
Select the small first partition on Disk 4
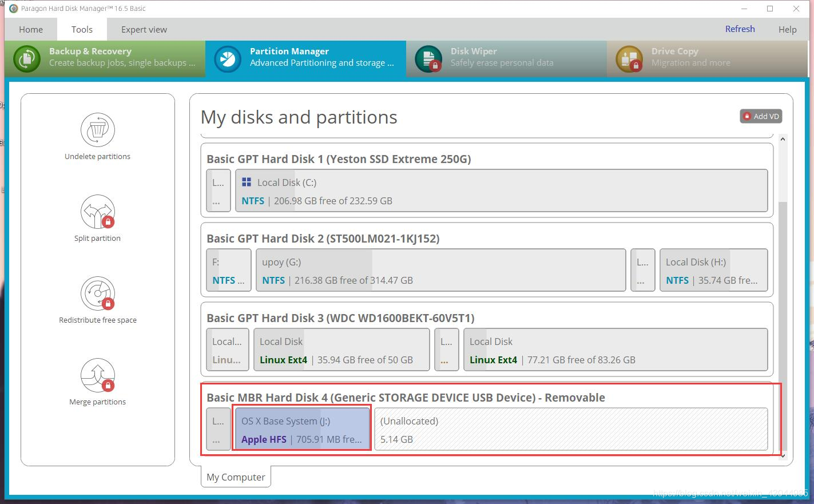point(219,429)
